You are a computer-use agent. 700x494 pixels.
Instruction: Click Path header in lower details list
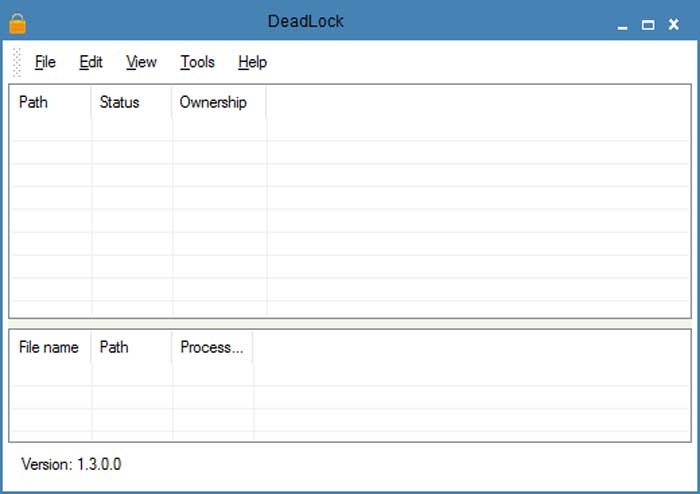131,347
